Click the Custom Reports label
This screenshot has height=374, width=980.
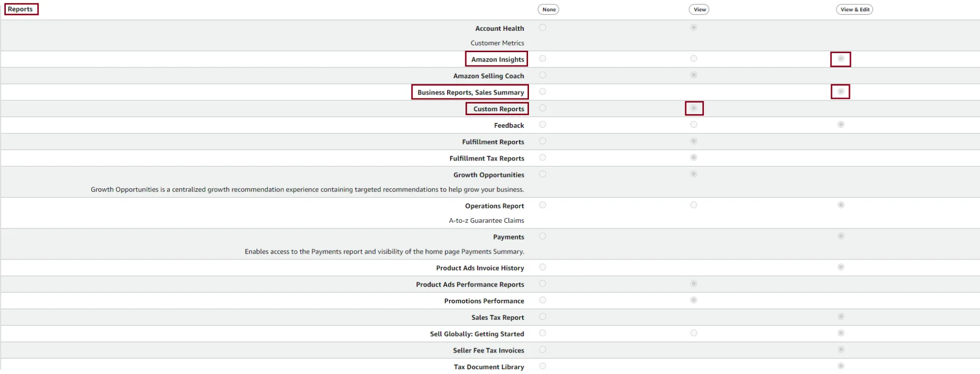pos(499,109)
